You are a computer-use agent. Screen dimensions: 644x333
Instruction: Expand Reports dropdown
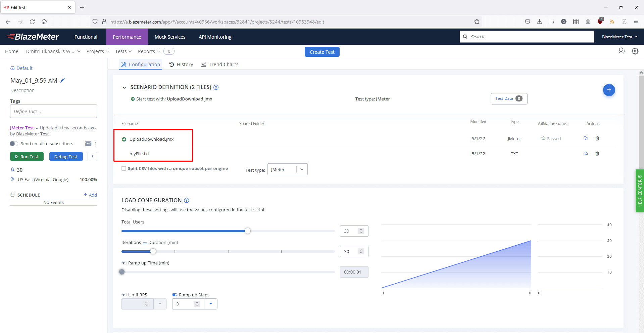pos(149,51)
